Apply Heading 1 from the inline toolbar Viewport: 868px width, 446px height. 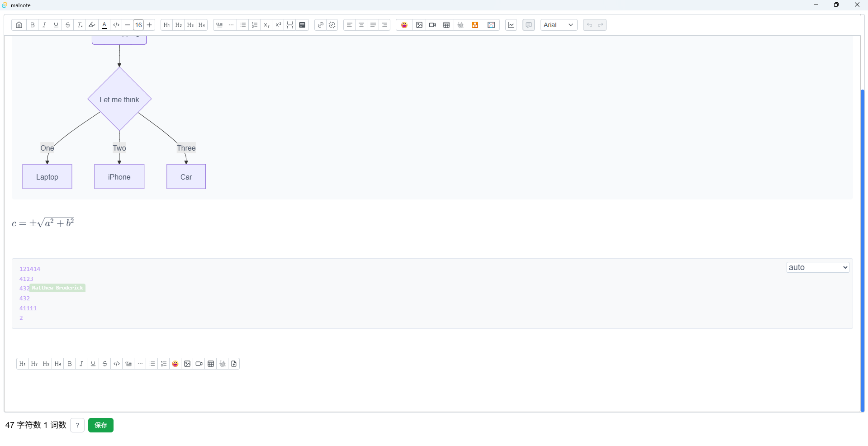[x=22, y=364]
